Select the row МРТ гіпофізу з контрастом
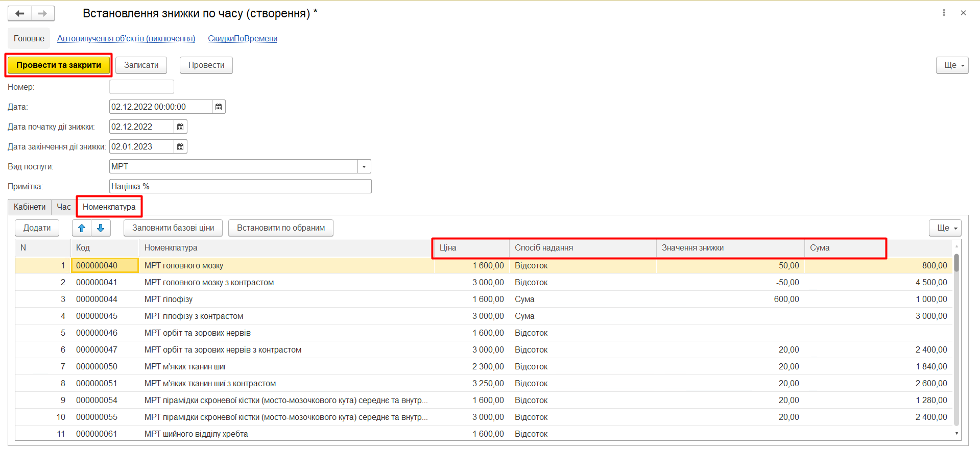Viewport: 980px width, 450px height. coord(194,316)
